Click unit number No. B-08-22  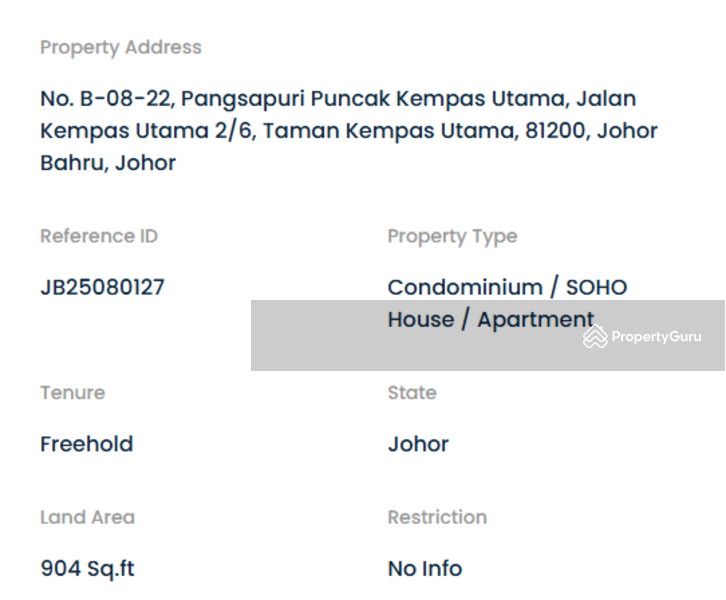coord(107,99)
